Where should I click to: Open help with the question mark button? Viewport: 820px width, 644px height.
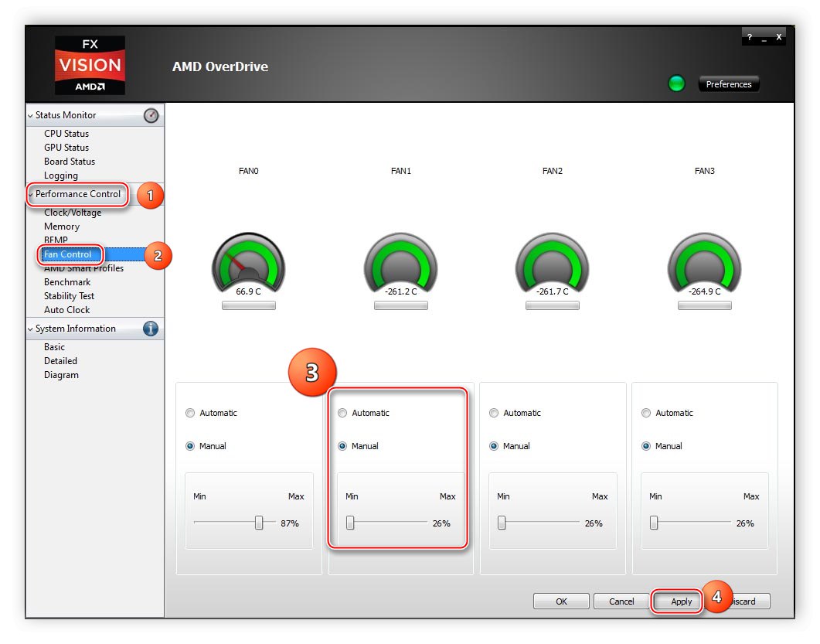pos(750,37)
